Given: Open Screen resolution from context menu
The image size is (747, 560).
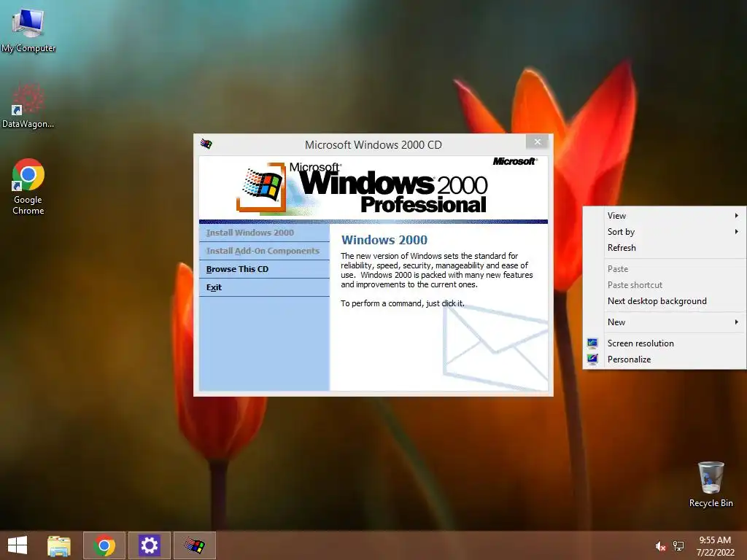Looking at the screenshot, I should (665, 343).
